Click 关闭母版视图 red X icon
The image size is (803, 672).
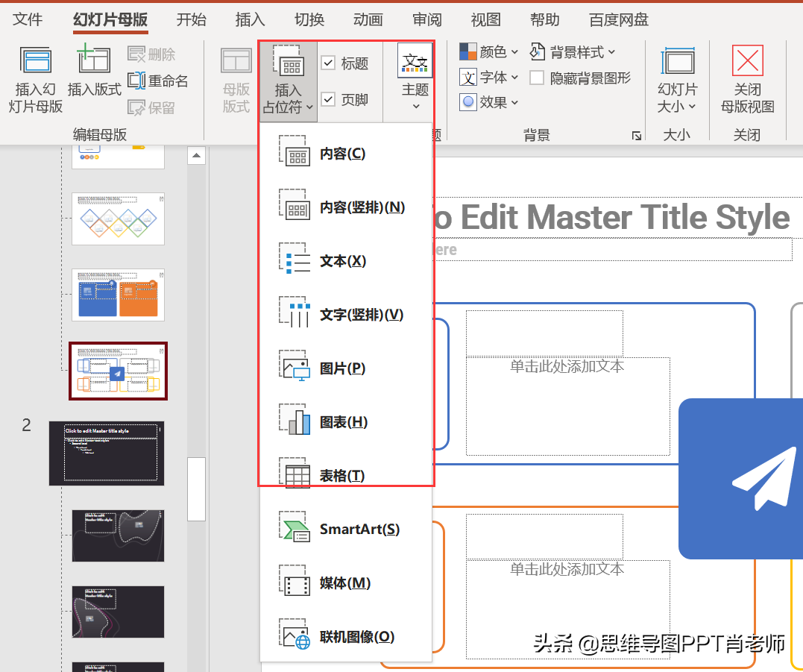pos(747,61)
